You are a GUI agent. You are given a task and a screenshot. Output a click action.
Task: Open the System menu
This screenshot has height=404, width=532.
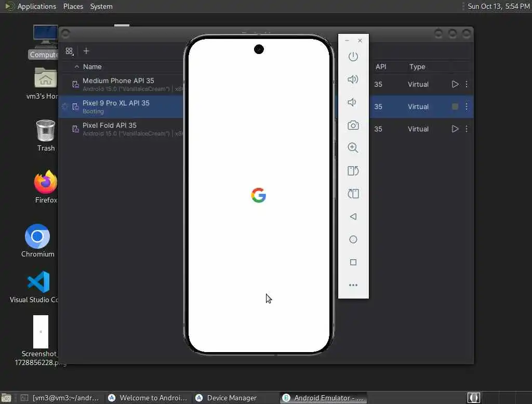click(x=101, y=6)
